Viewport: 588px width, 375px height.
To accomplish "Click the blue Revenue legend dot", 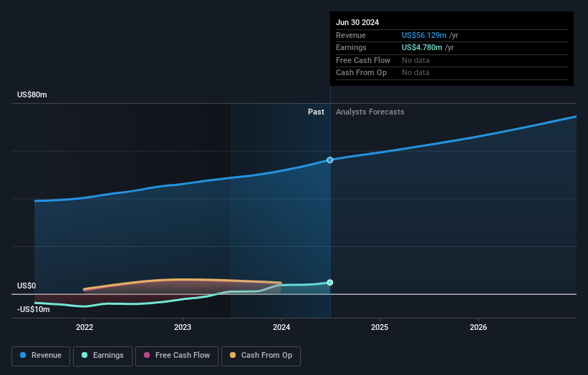I will [x=23, y=355].
